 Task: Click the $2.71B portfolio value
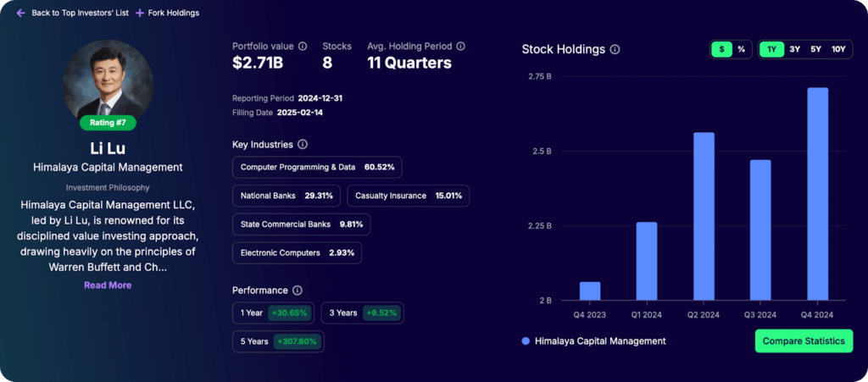[258, 63]
